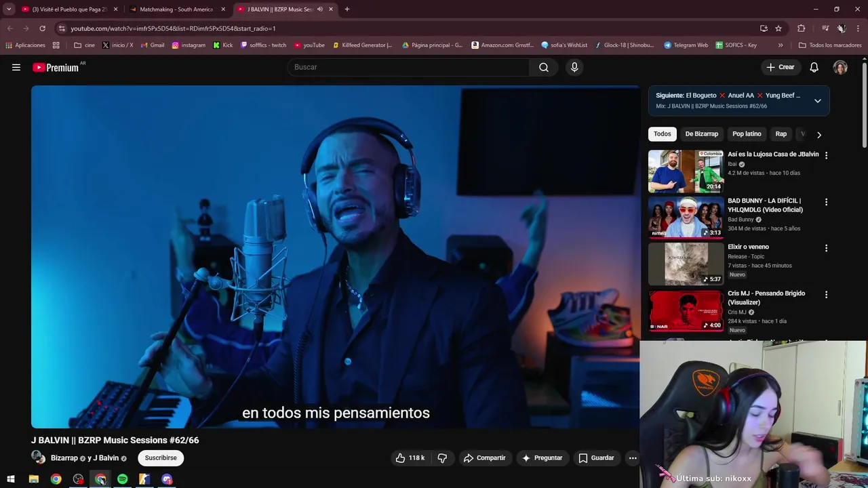The height and width of the screenshot is (488, 868).
Task: Click the Preguntar ask button
Action: [x=542, y=458]
